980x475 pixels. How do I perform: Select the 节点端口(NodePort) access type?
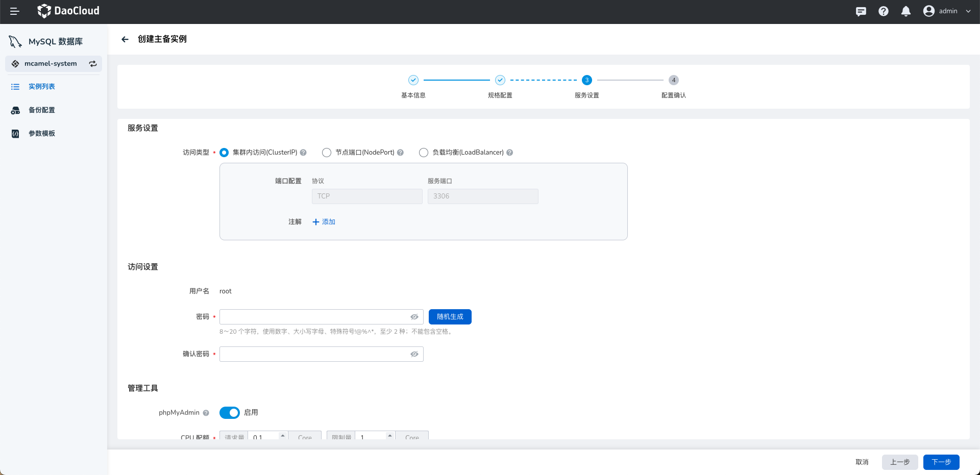327,153
